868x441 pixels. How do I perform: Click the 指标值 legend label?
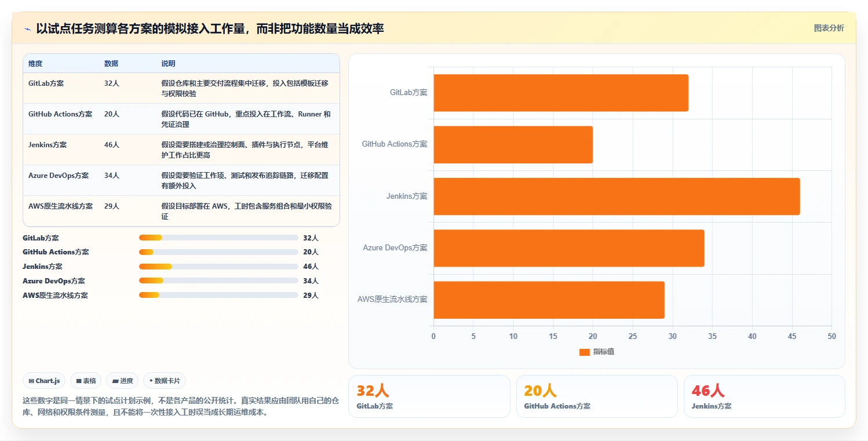(x=604, y=352)
